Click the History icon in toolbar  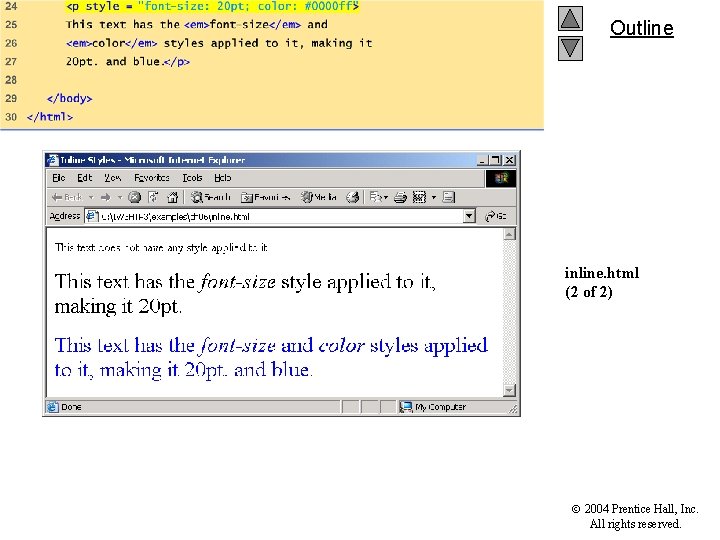point(353,197)
